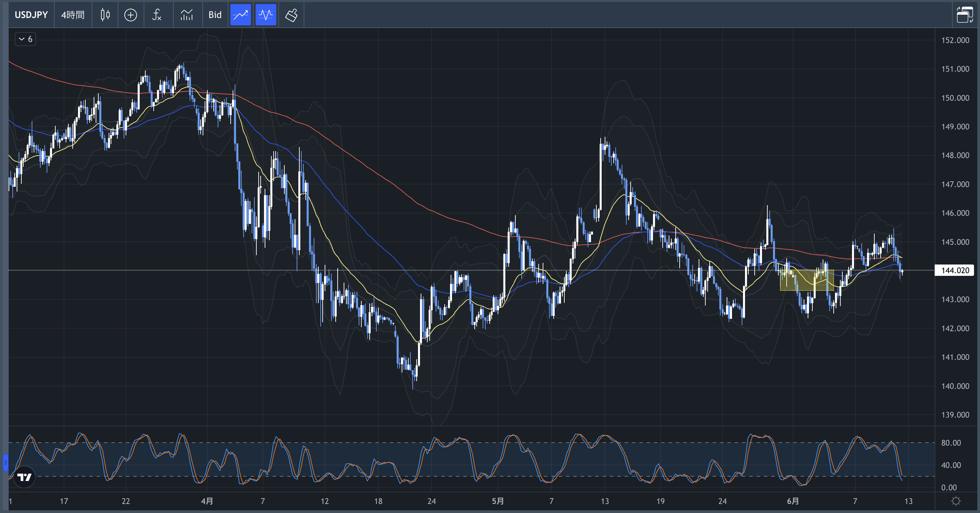Expand the indicator legend showing 6
Image resolution: width=980 pixels, height=513 pixels.
tap(25, 39)
